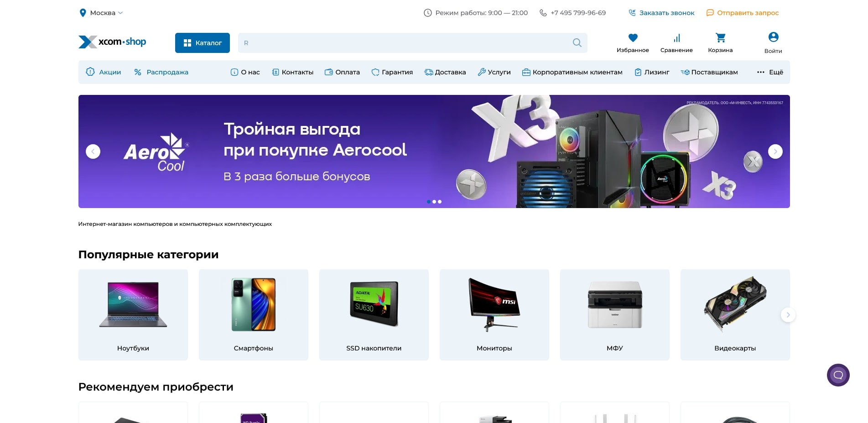
Task: Click the search magnifier icon
Action: (x=577, y=43)
